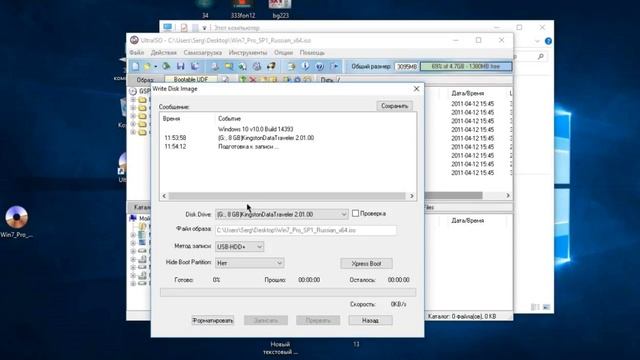Open the Действия menu
The image size is (640, 360).
(164, 53)
